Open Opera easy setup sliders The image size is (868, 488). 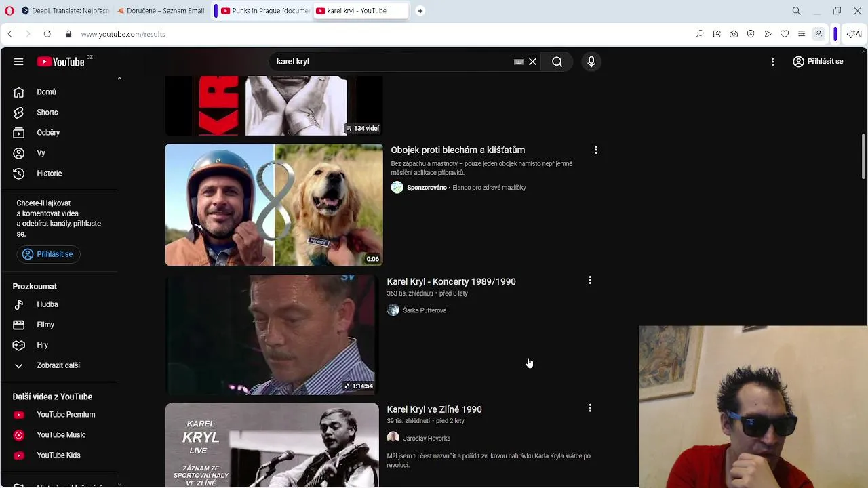[x=802, y=34]
